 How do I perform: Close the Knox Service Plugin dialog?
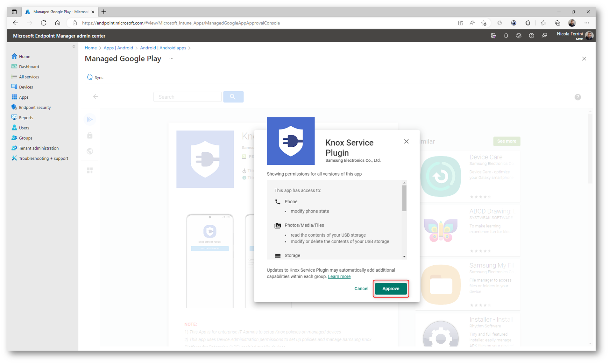[406, 142]
